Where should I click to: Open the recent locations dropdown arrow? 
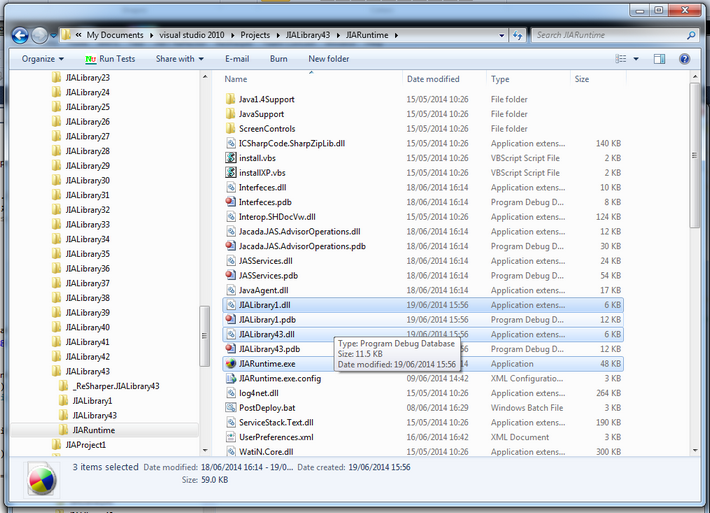coord(53,35)
